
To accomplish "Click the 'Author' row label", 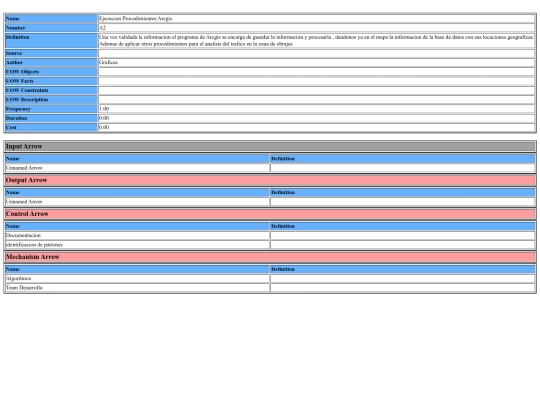I will (51, 63).
